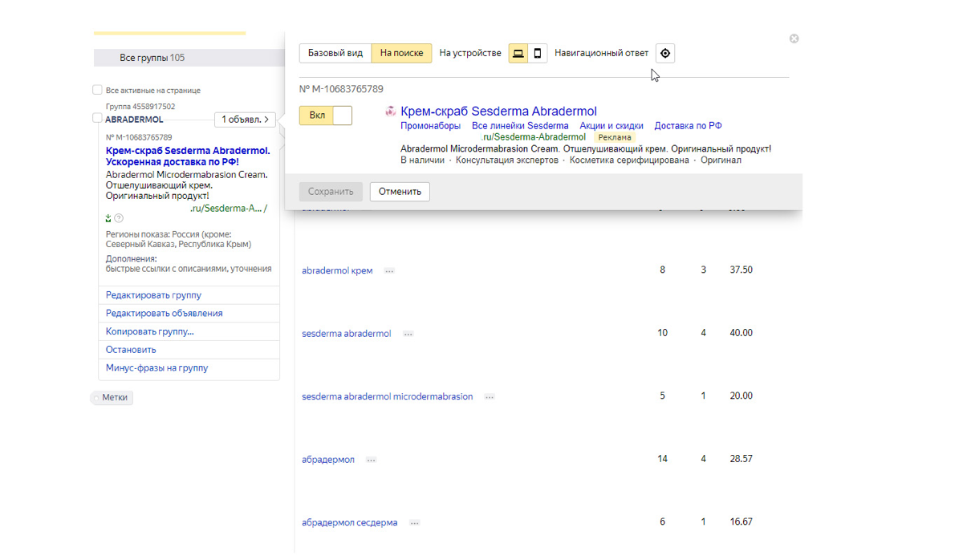
Task: Open ellipsis menu next to abradermol крем
Action: click(x=389, y=271)
